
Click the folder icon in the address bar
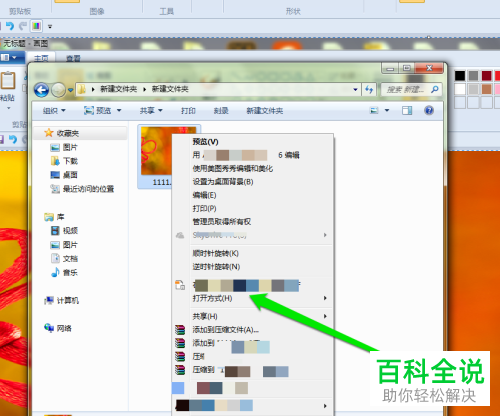(82, 89)
